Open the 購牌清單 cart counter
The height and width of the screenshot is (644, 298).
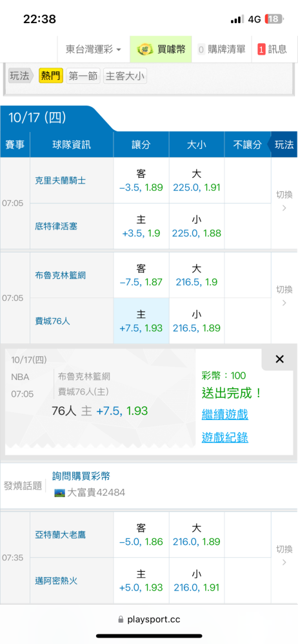[x=221, y=50]
